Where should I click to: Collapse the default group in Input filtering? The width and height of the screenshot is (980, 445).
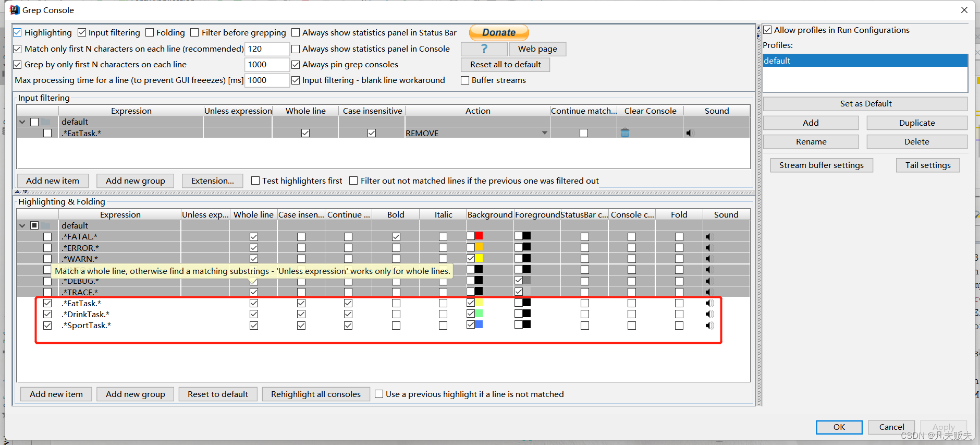click(22, 122)
